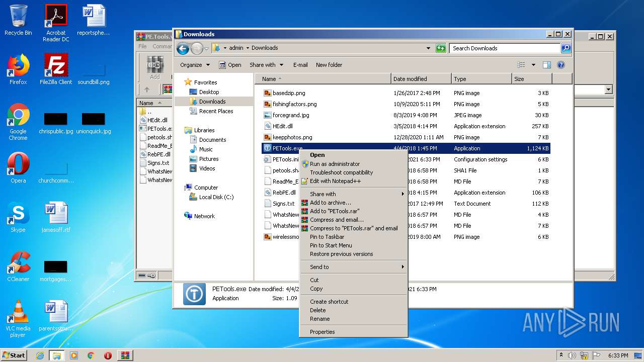Click Windows Explorer taskbar icon
This screenshot has height=362, width=644.
tap(56, 355)
